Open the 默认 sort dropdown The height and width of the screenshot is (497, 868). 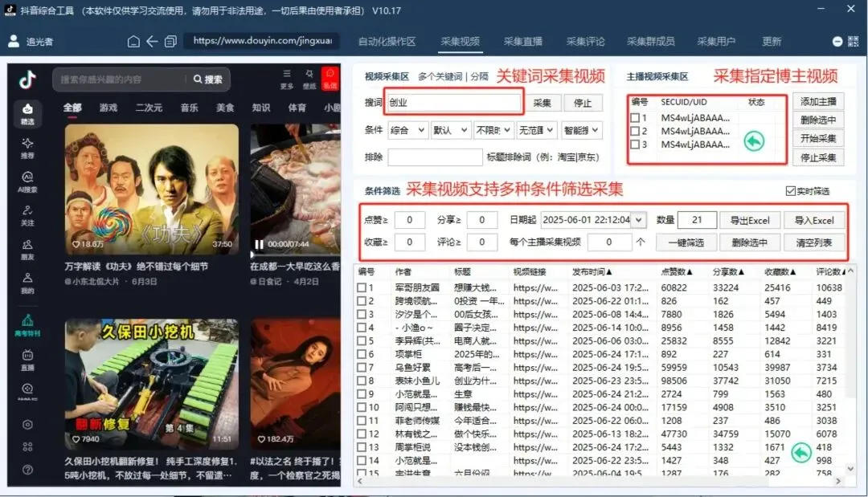[x=451, y=130]
